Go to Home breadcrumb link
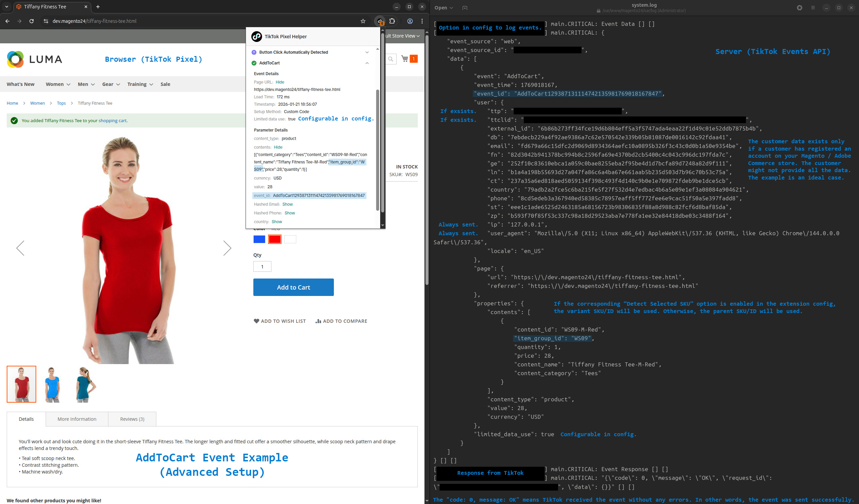Image resolution: width=859 pixels, height=504 pixels. (12, 103)
